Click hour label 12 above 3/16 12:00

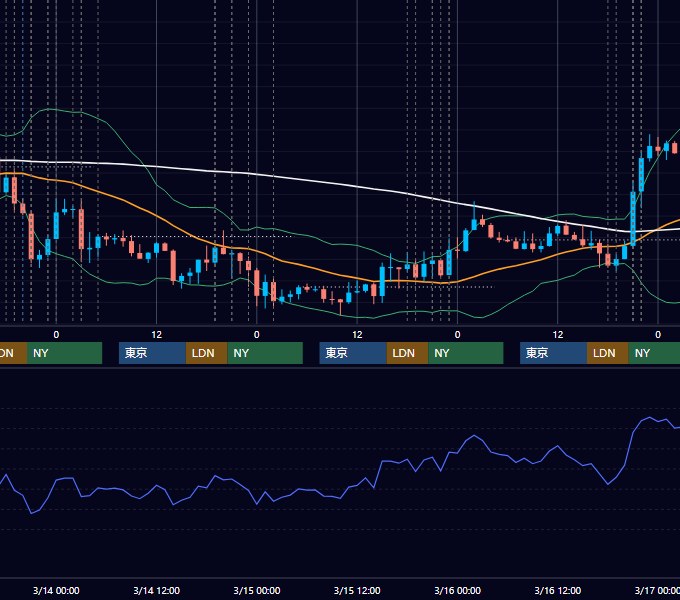[x=558, y=335]
